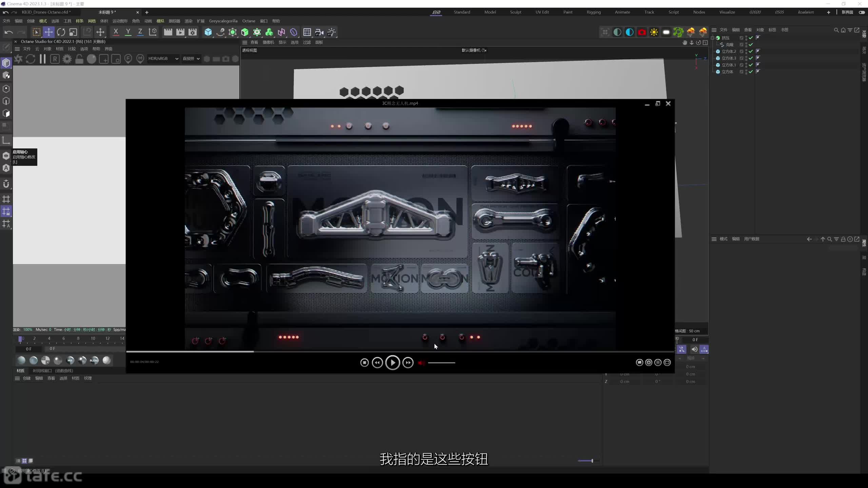Viewport: 868px width, 488px height.
Task: Toggle X axis lock
Action: click(116, 32)
